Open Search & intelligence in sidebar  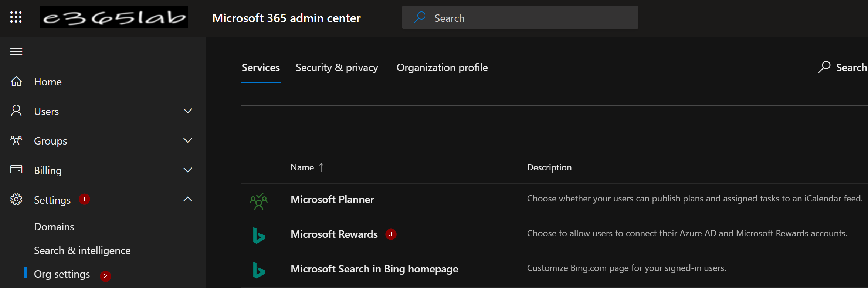[82, 251]
